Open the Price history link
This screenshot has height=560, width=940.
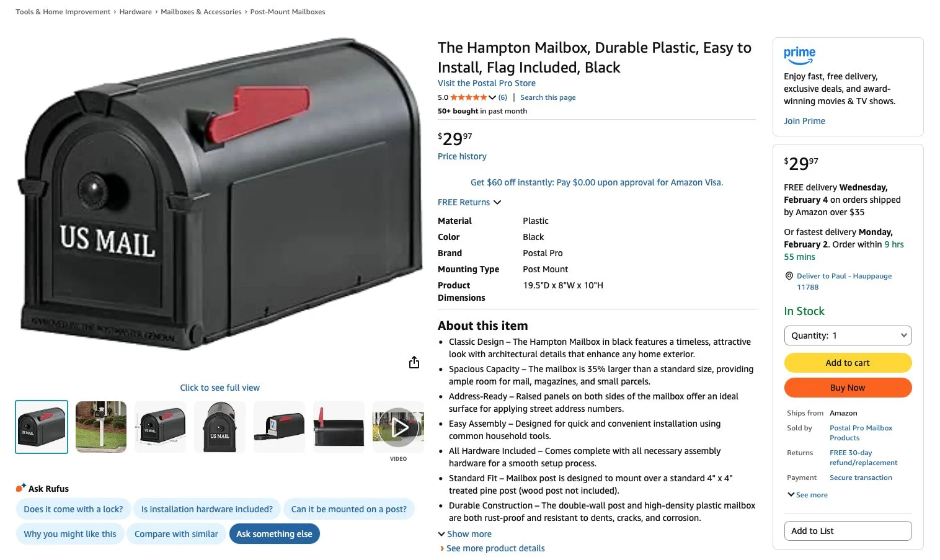click(x=462, y=156)
